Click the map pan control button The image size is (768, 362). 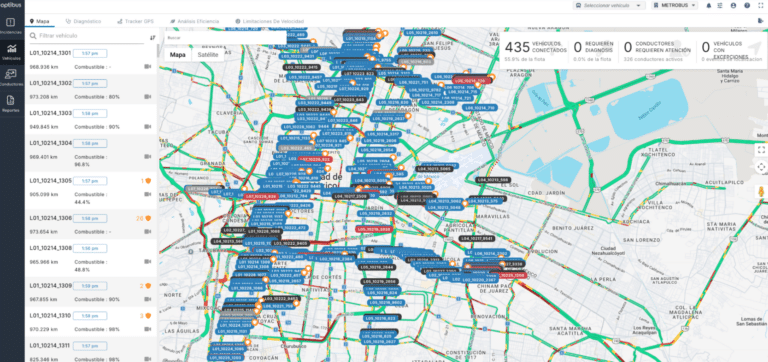tap(761, 167)
